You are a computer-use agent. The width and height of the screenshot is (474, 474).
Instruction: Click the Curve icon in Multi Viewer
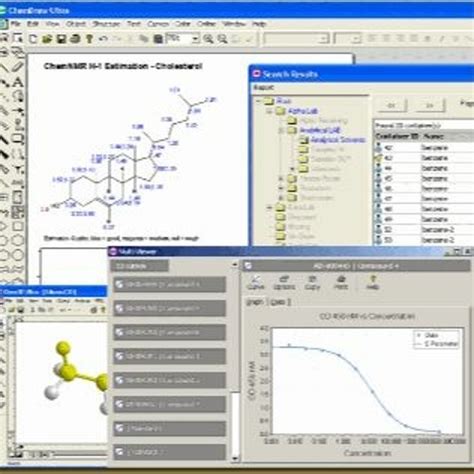256,282
